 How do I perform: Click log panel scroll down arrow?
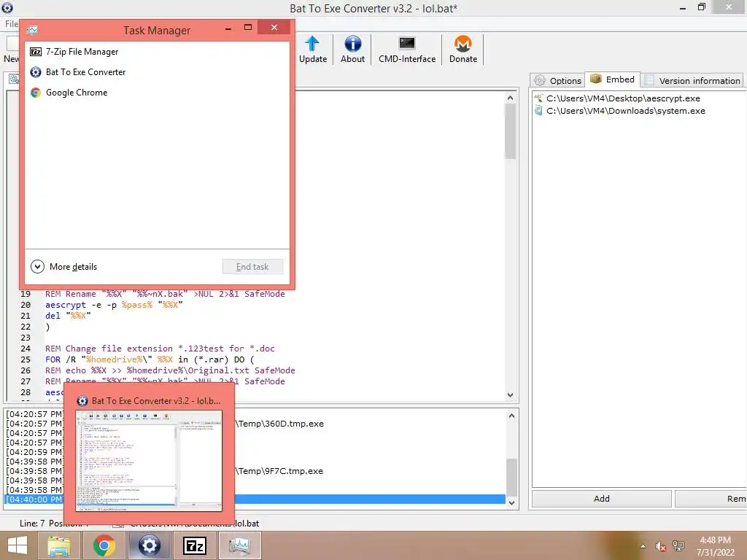(511, 502)
